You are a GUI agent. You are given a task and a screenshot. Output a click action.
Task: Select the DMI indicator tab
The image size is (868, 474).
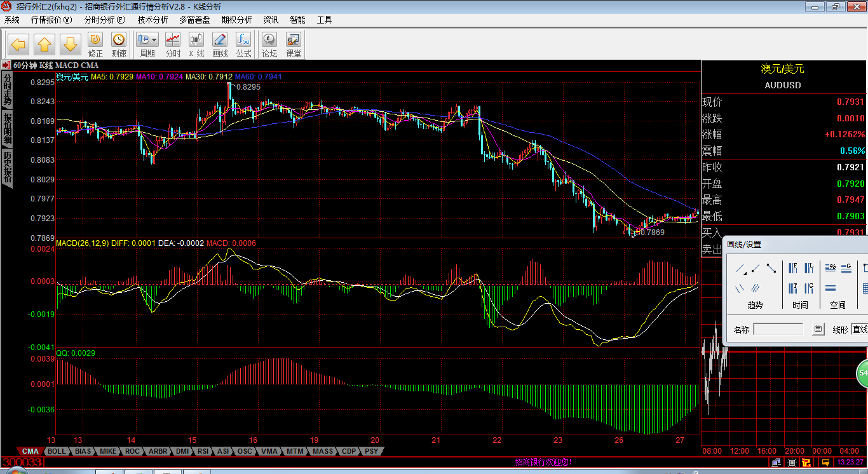182,451
